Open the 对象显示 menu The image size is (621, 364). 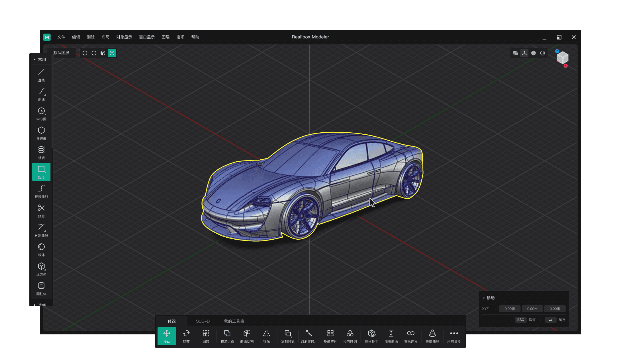124,37
